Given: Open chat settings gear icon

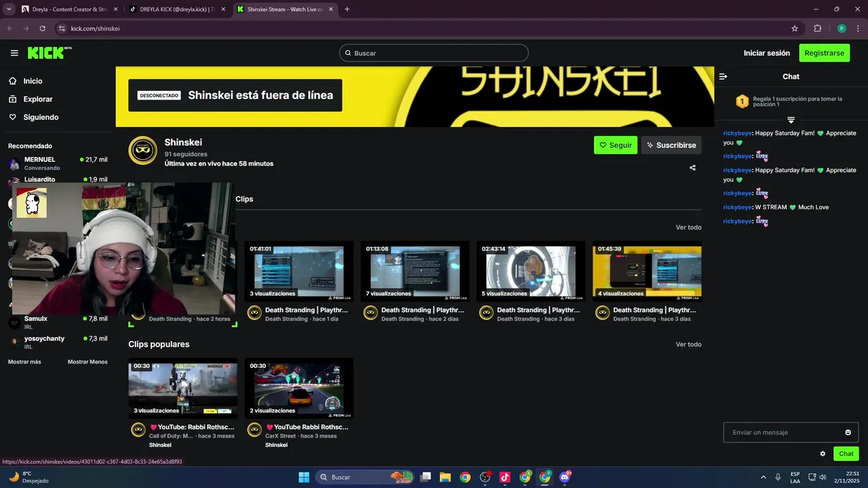Looking at the screenshot, I should 823,454.
